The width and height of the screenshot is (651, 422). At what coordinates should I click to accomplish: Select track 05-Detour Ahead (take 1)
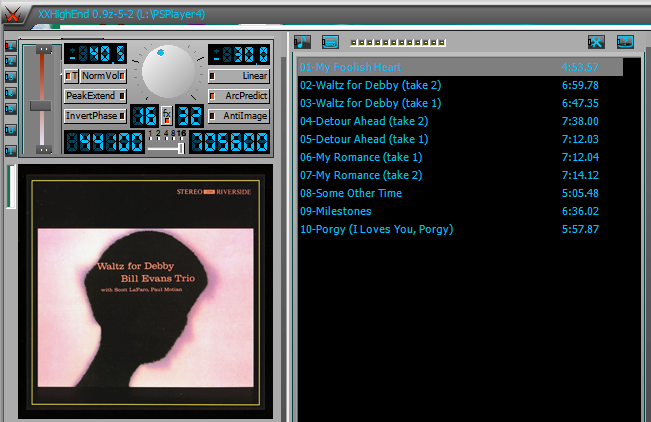[x=460, y=139]
